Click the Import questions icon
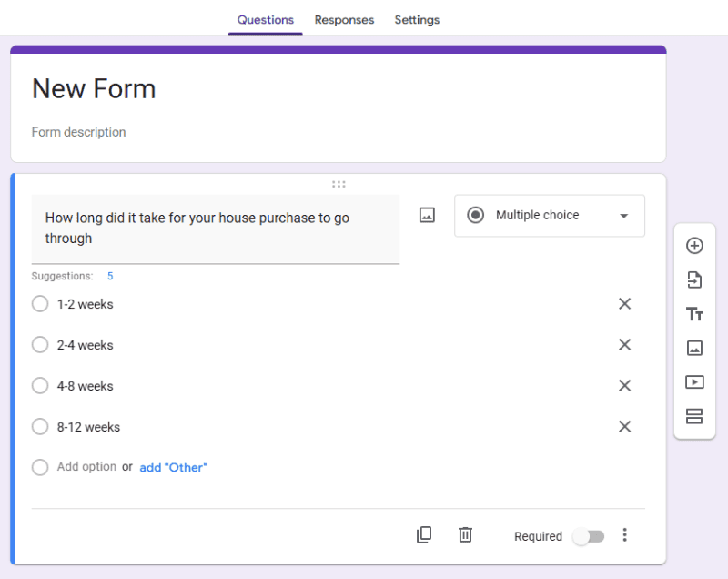The image size is (728, 579). click(x=694, y=280)
